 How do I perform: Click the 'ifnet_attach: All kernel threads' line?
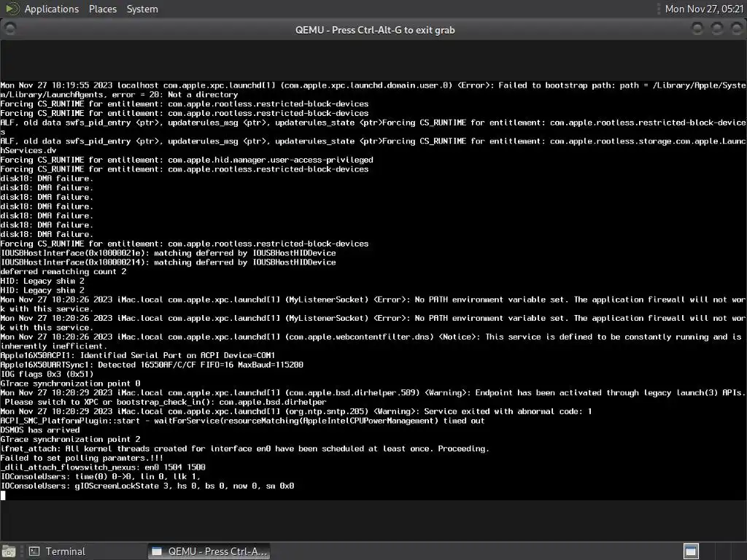pyautogui.click(x=245, y=449)
